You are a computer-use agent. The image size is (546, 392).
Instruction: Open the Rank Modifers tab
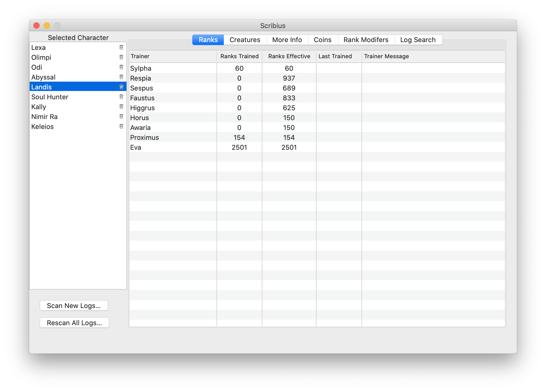(366, 40)
